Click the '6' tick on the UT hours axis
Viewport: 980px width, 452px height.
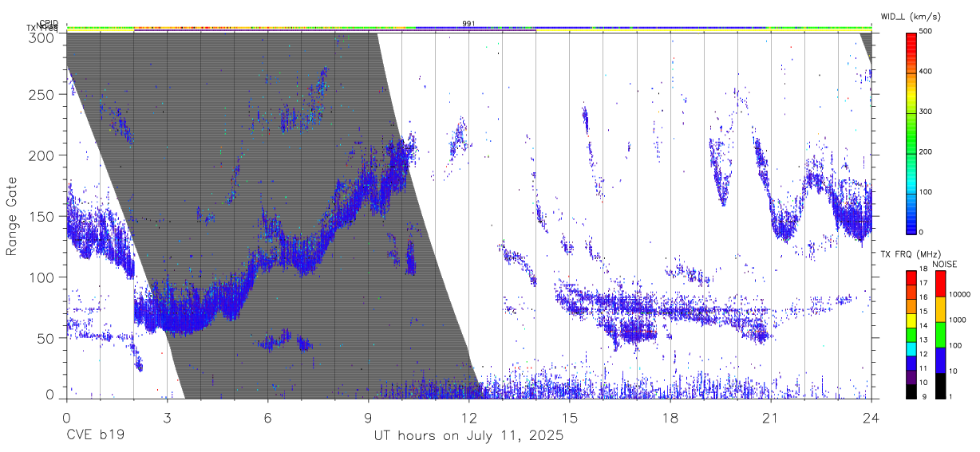(267, 417)
